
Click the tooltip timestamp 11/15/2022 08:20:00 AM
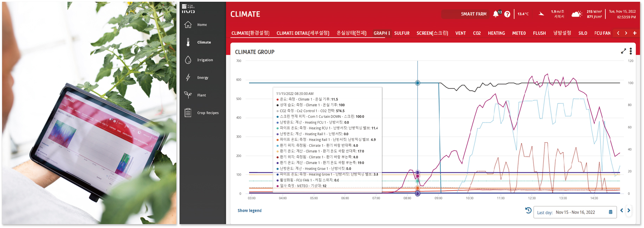coord(295,94)
